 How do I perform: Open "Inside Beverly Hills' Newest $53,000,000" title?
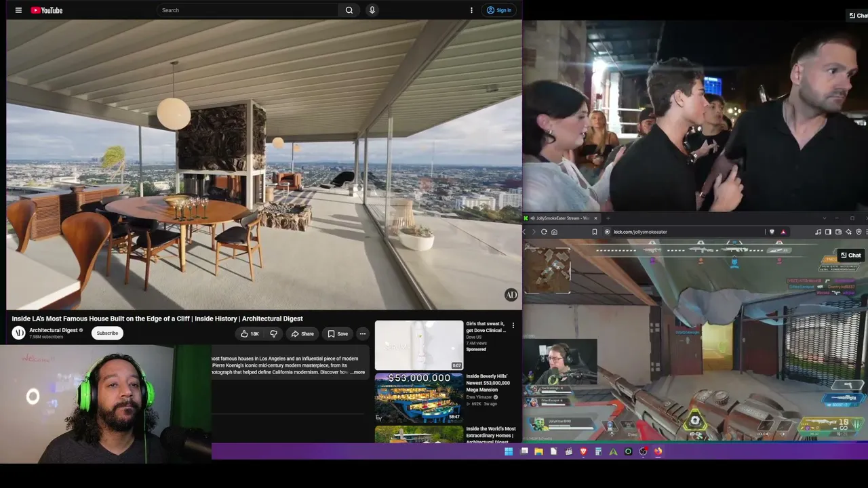[488, 383]
